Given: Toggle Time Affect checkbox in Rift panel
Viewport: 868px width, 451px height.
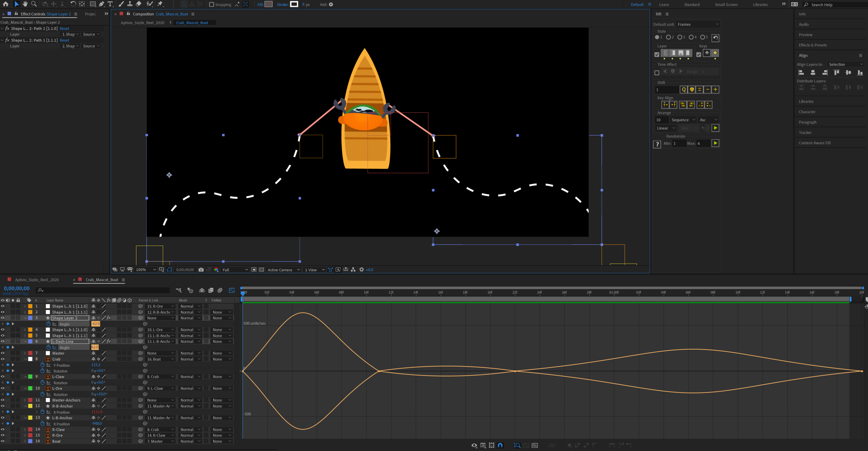Looking at the screenshot, I should point(657,73).
